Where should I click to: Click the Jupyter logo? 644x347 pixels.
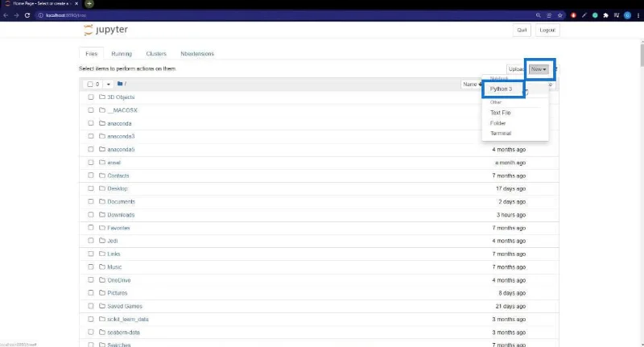(105, 30)
